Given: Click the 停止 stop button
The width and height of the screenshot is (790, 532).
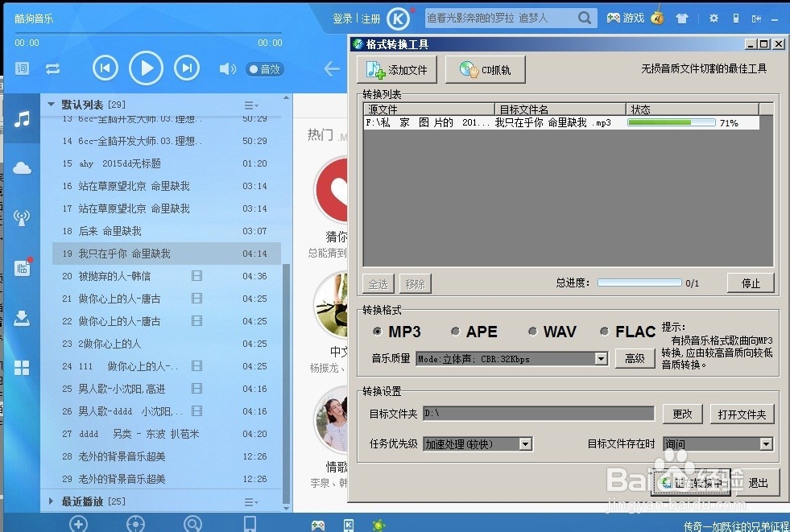Looking at the screenshot, I should [751, 282].
